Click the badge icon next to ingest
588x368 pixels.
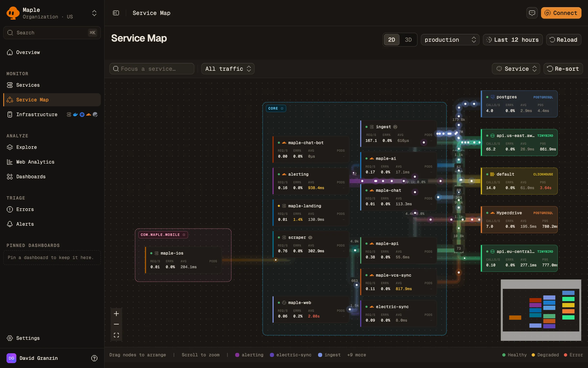point(395,127)
